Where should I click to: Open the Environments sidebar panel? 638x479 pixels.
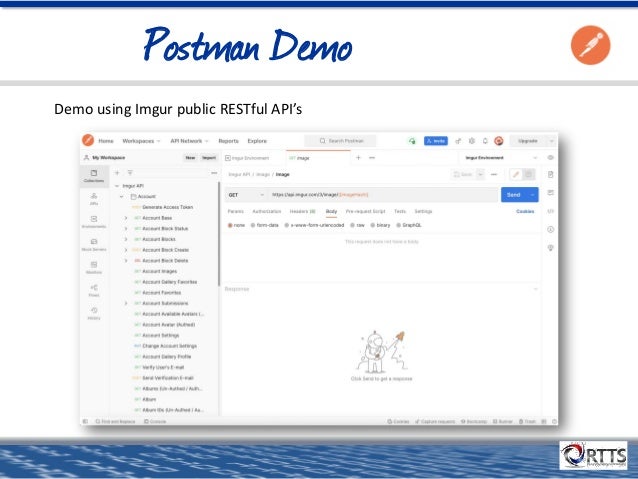coord(94,222)
